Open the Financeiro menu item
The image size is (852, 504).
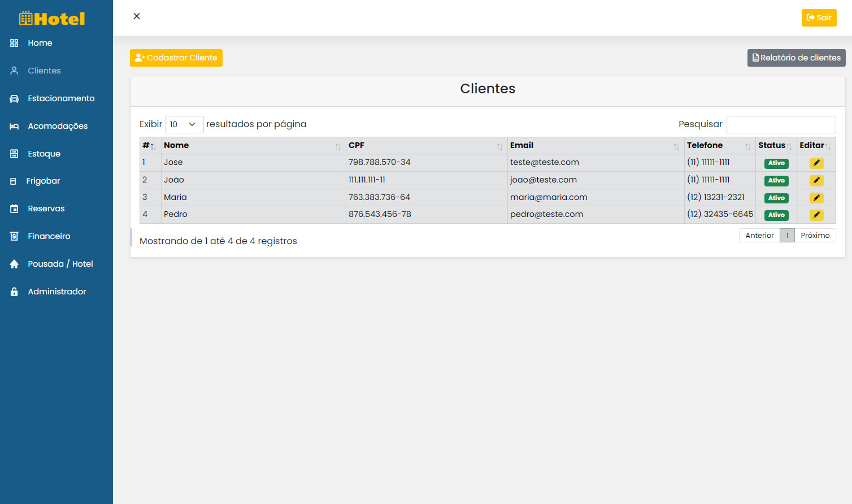49,236
